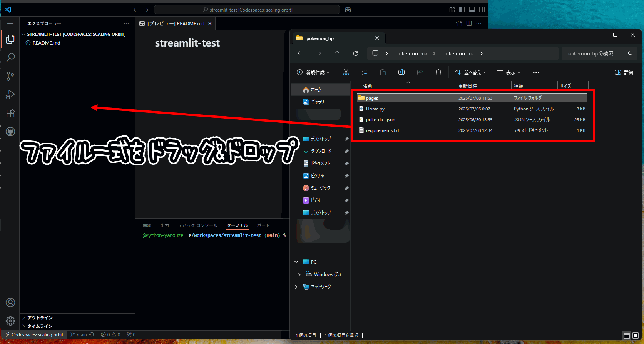Go up one folder in File Explorer
Viewport: 644px width, 344px height.
[337, 53]
